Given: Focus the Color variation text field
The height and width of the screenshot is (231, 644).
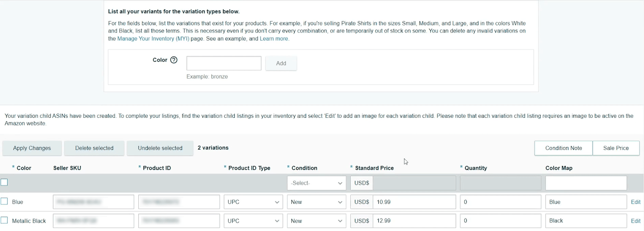Looking at the screenshot, I should [x=224, y=63].
